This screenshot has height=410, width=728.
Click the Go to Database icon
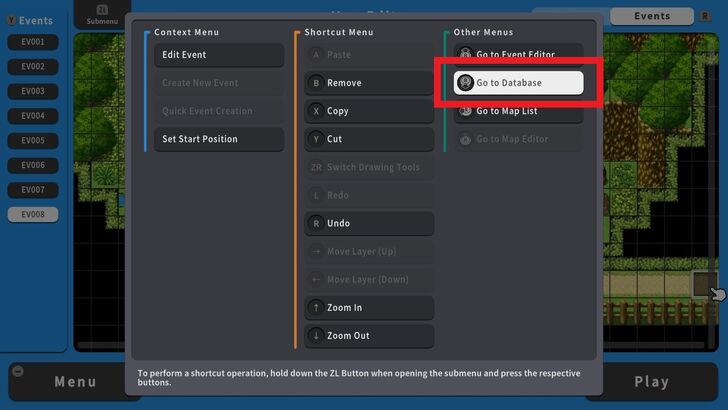coord(465,83)
